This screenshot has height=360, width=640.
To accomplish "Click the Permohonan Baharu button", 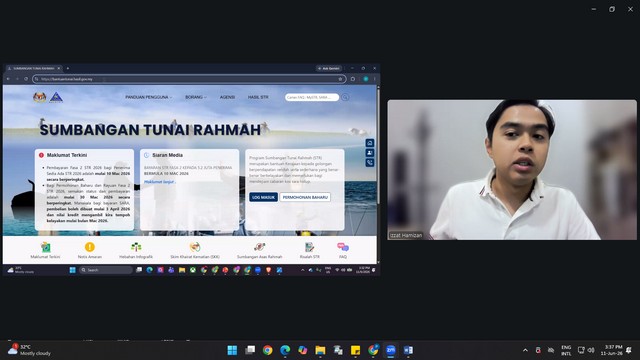I will tap(305, 197).
